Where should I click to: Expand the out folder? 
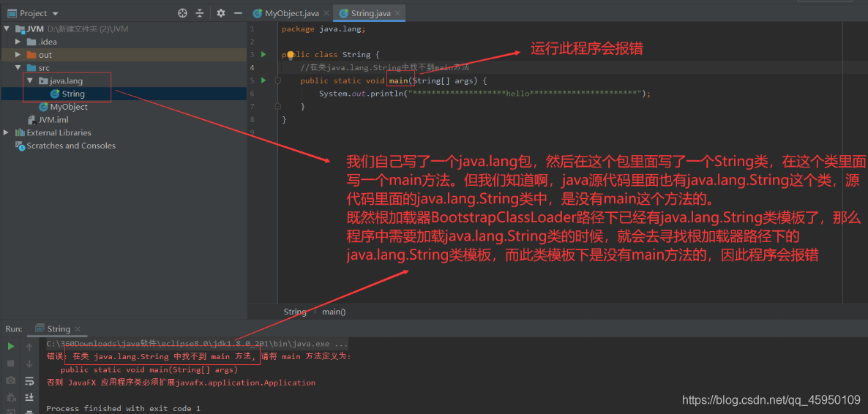point(18,55)
